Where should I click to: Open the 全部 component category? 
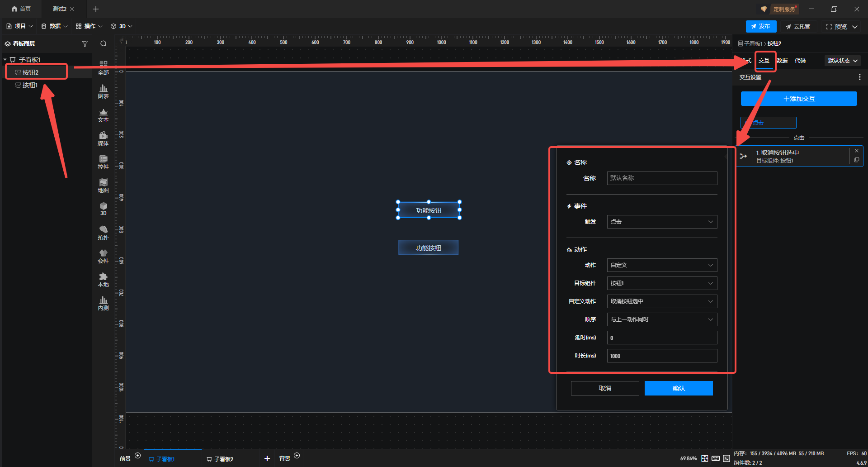(103, 68)
